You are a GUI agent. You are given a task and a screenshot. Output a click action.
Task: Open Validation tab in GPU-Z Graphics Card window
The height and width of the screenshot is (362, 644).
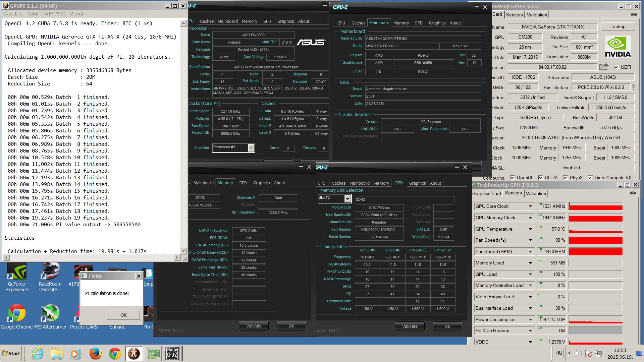(x=537, y=15)
